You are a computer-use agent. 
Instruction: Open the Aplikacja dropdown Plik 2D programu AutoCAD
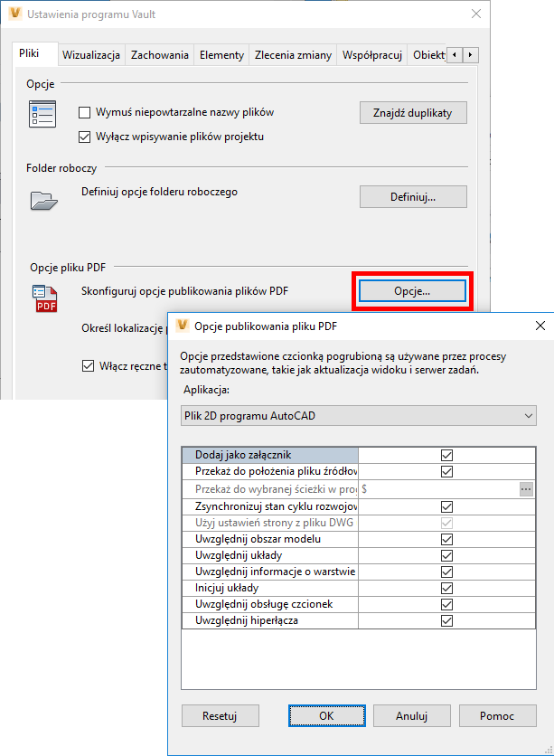click(x=359, y=416)
